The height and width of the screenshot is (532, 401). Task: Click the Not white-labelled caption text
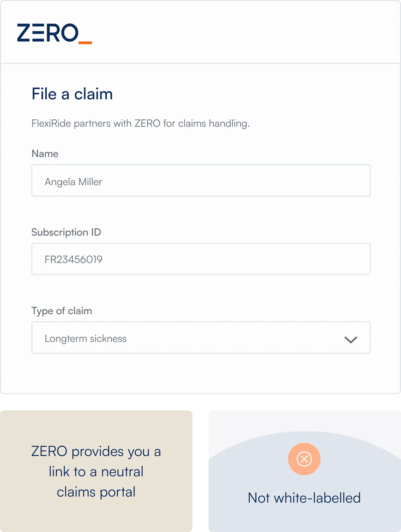pyautogui.click(x=304, y=498)
